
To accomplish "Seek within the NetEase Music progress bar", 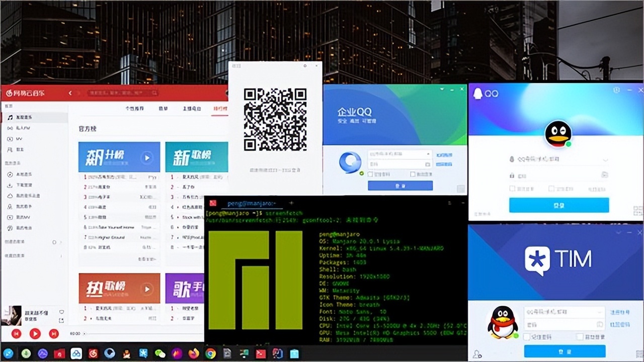I will (x=143, y=333).
